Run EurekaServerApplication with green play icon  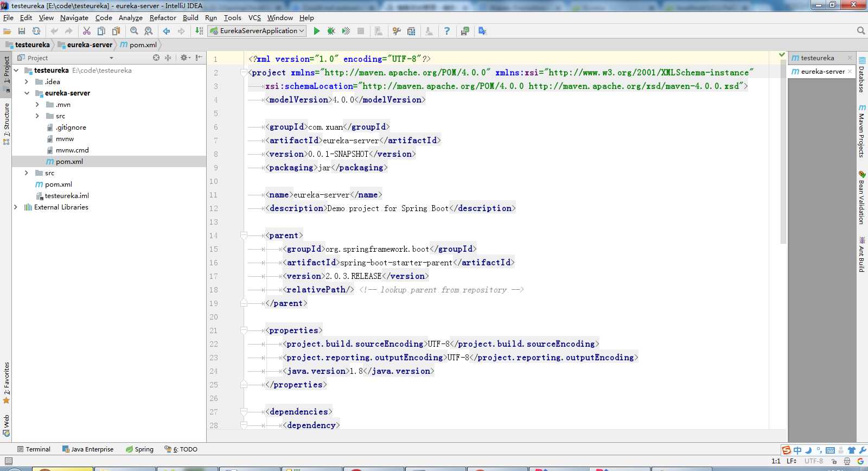[x=317, y=31]
